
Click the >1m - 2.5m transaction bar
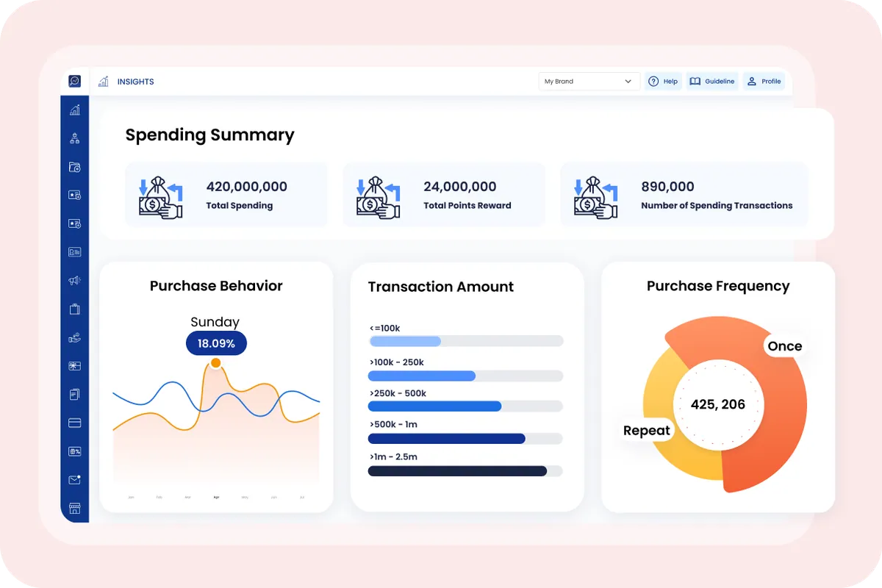(x=466, y=471)
